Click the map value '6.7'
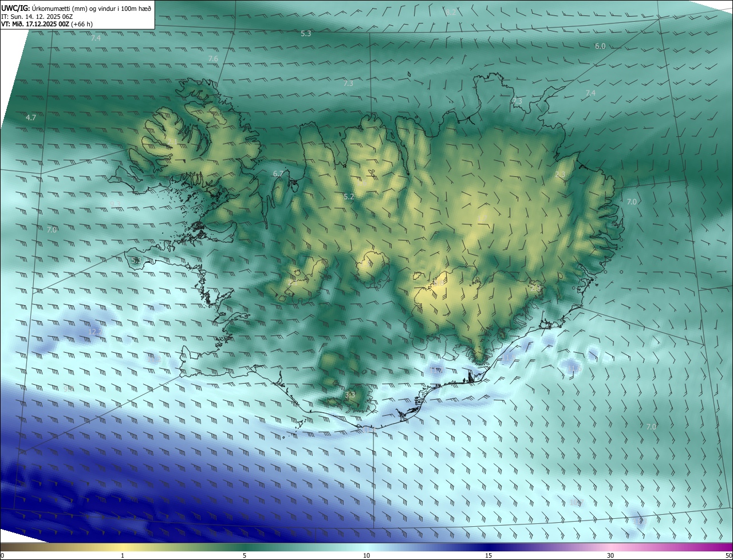The height and width of the screenshot is (560, 733). [278, 173]
